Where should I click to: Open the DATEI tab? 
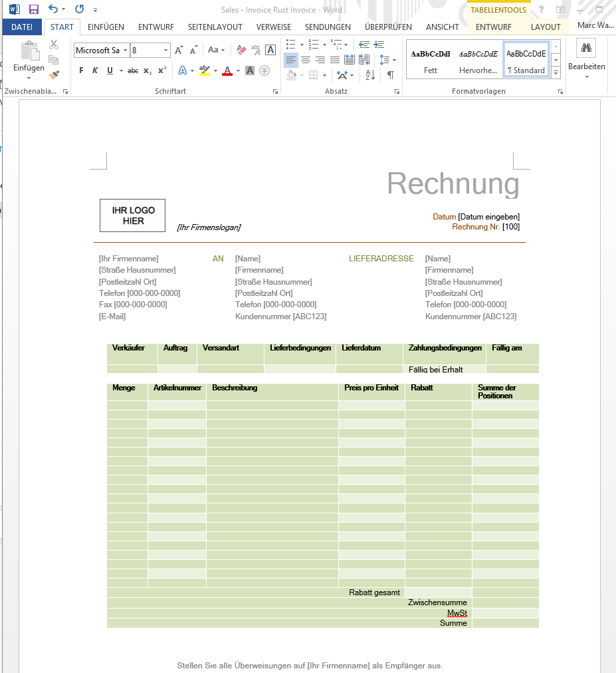[x=22, y=27]
